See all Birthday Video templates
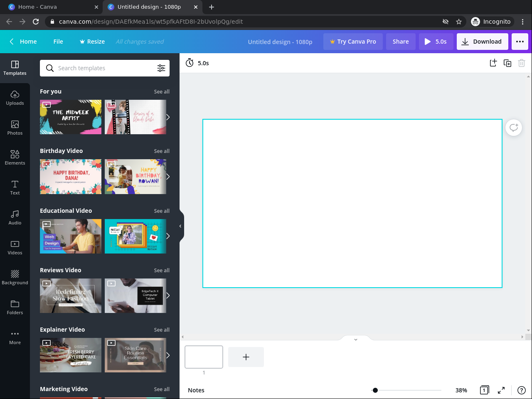The height and width of the screenshot is (399, 532). 162,151
